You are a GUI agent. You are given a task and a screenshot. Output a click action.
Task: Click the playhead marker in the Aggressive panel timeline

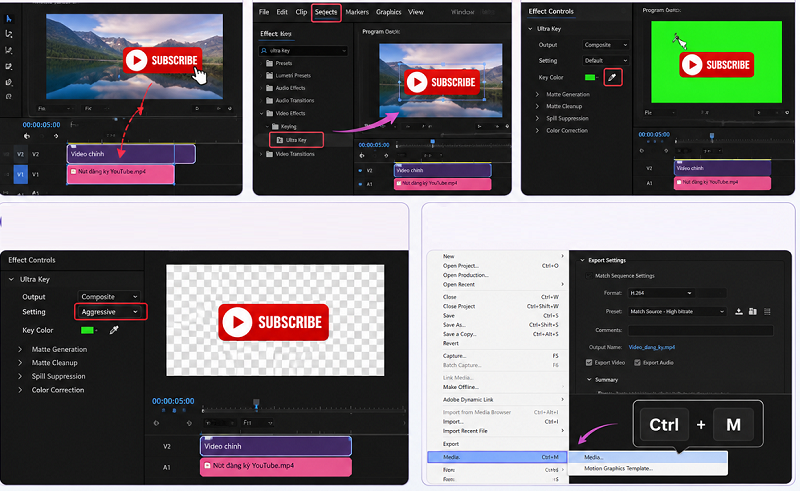coord(256,403)
